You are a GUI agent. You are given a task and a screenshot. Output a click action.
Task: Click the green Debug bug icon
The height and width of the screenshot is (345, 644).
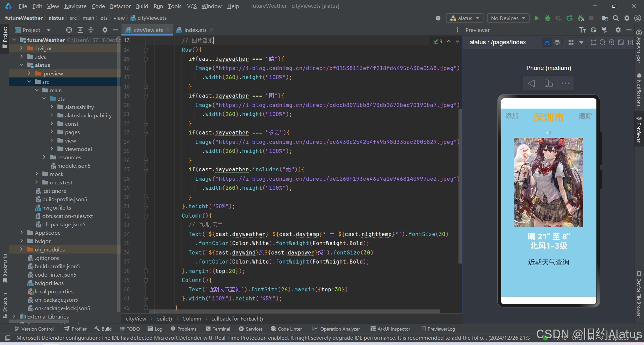548,18
